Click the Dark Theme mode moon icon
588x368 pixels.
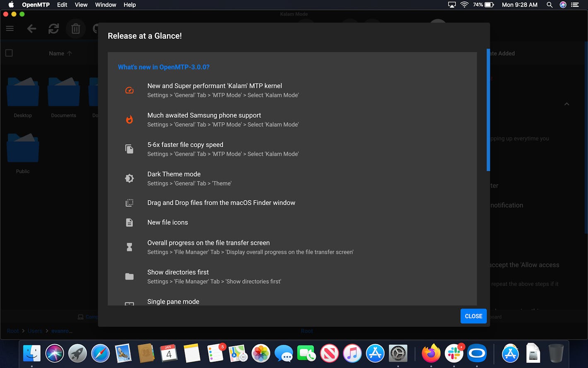click(x=129, y=178)
